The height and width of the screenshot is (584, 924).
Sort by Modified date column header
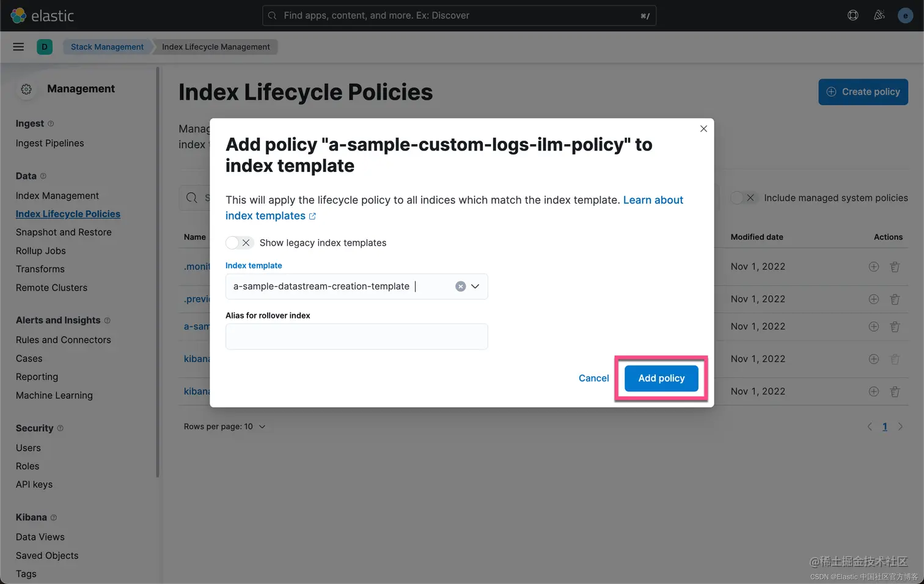coord(757,237)
